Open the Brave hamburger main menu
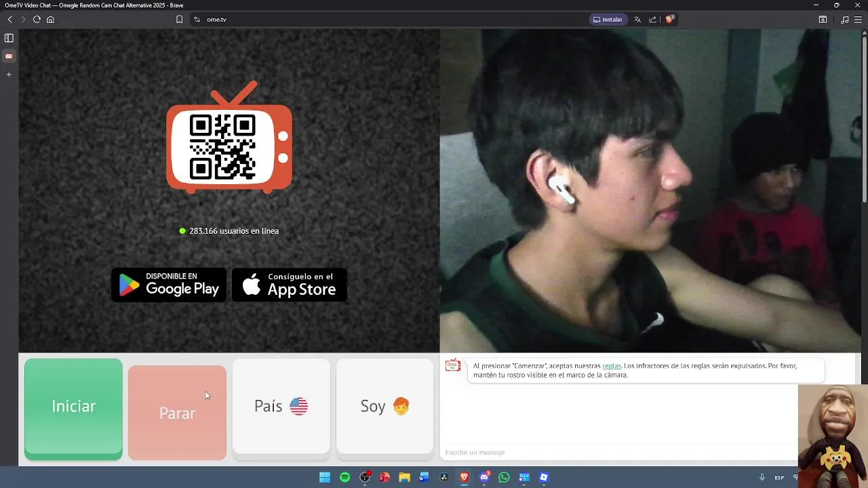Screen dimensions: 868x488 858,20
